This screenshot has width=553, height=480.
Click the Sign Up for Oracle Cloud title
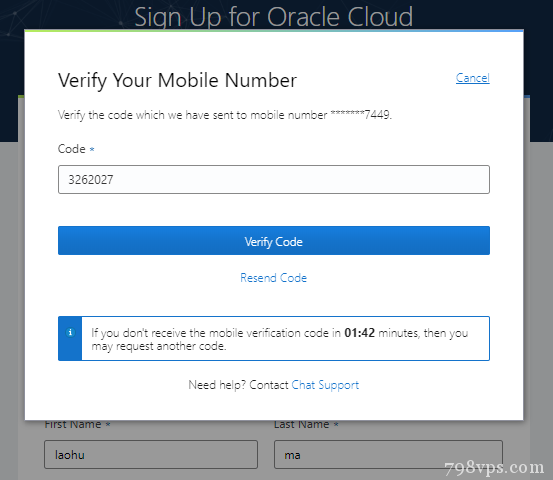coord(273,16)
